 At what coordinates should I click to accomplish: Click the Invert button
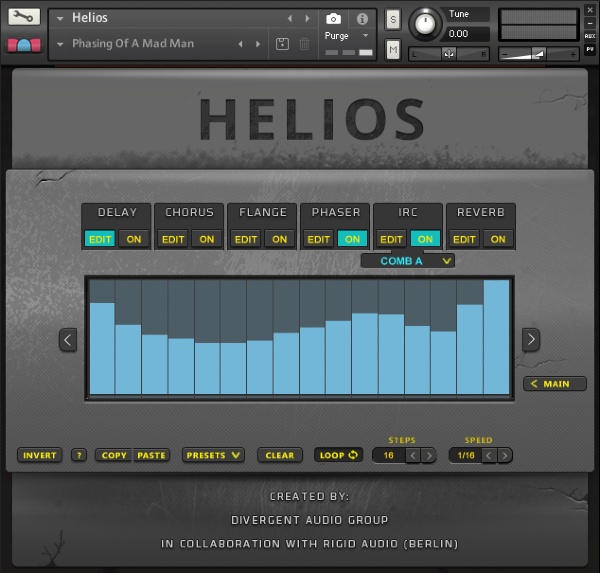point(39,455)
